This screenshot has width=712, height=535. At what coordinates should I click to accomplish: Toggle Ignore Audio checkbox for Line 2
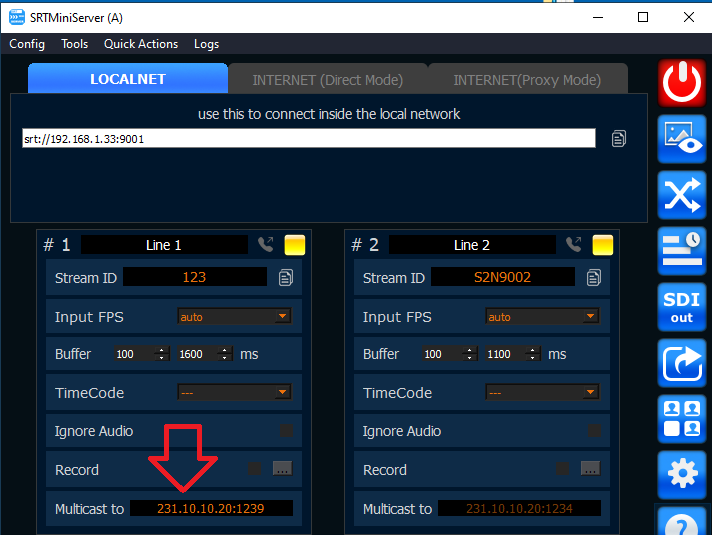pos(594,430)
